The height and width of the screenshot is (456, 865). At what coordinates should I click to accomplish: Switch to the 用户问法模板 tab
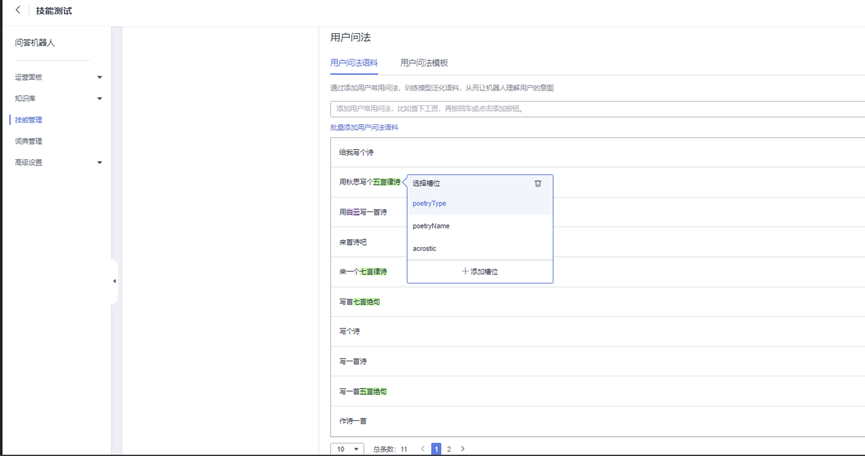click(424, 63)
